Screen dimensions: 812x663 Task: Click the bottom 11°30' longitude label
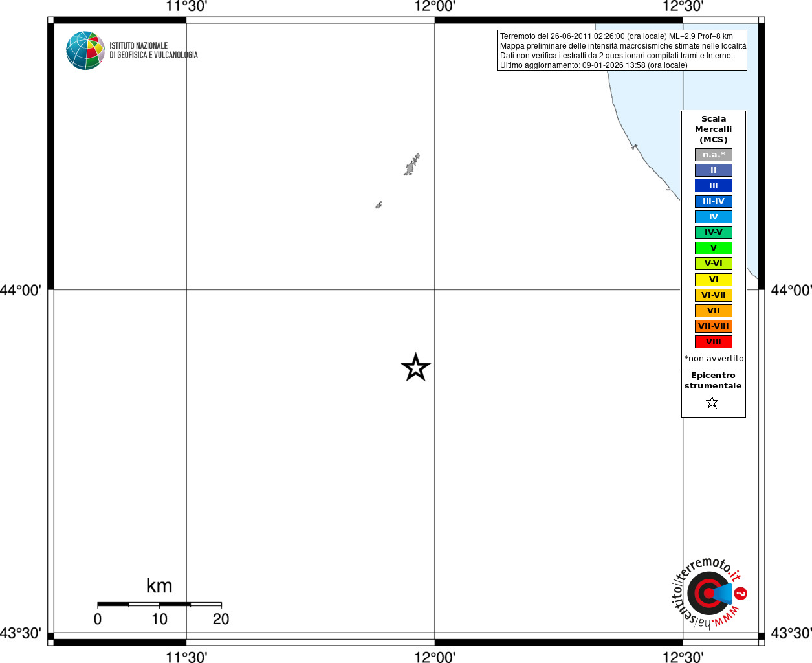click(186, 657)
